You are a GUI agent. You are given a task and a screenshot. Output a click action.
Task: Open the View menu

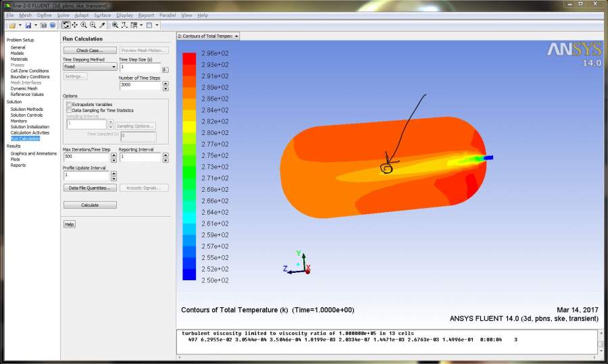pyautogui.click(x=186, y=15)
